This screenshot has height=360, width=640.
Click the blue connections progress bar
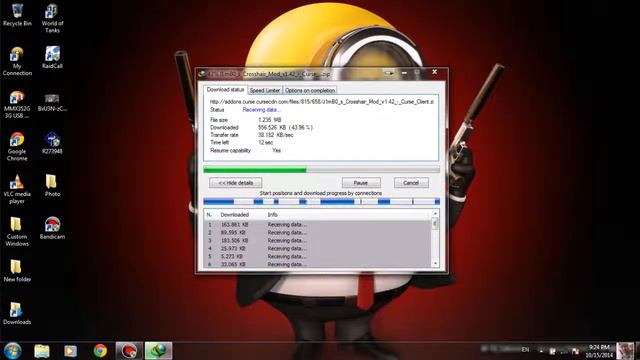(x=321, y=201)
